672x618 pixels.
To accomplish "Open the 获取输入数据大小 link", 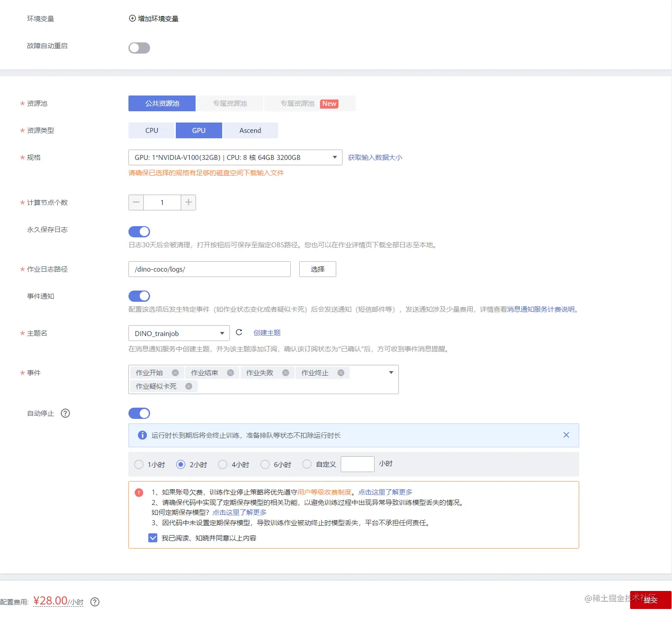I will [x=375, y=158].
